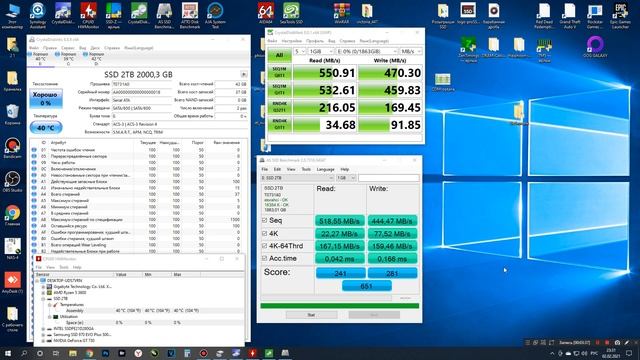The height and width of the screenshot is (360, 640).
Task: Collapse SSD 2TB node in HWMonitor
Action: coord(43,299)
